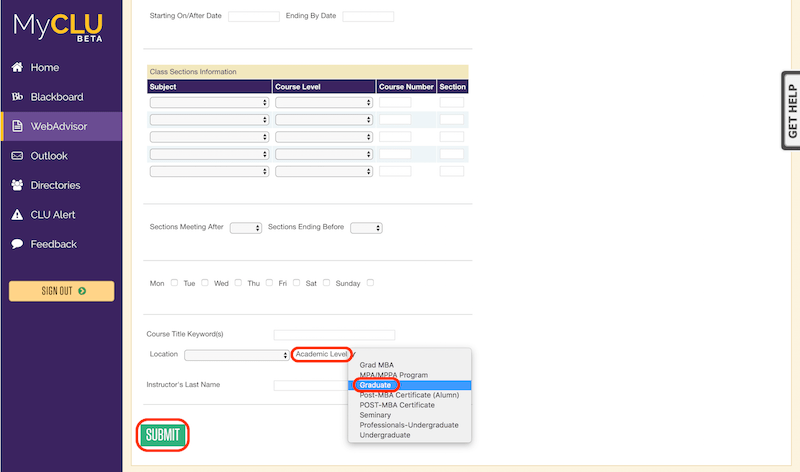800x472 pixels.
Task: Click the Directories people icon
Action: (17, 185)
